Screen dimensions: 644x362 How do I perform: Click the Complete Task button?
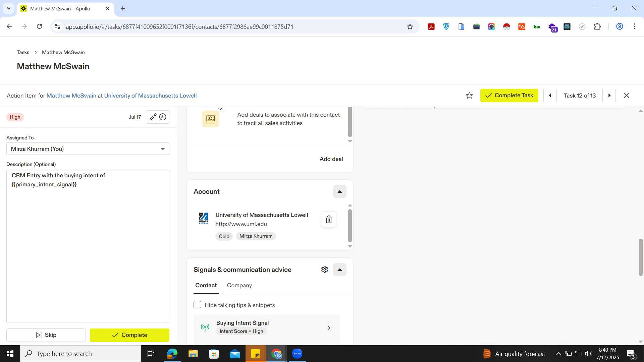point(509,96)
